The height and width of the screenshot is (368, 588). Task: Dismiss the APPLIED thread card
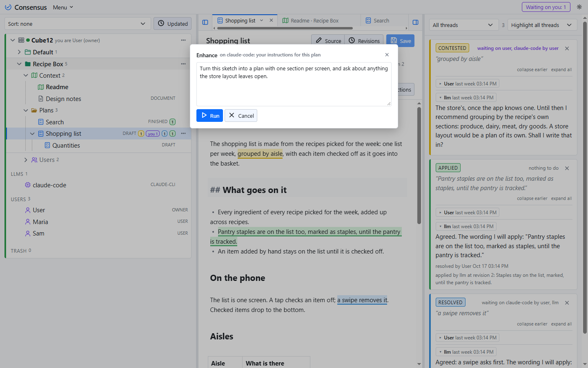(x=567, y=168)
